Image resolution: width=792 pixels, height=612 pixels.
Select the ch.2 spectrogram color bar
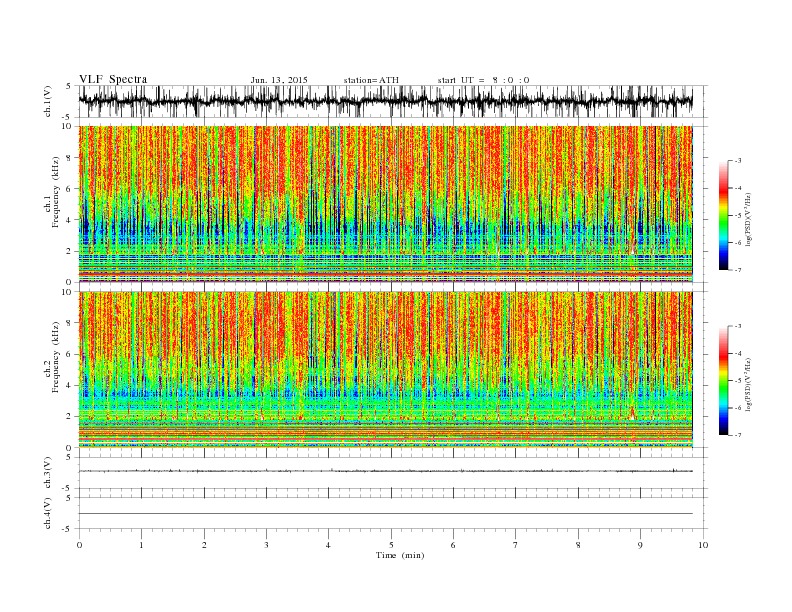723,380
